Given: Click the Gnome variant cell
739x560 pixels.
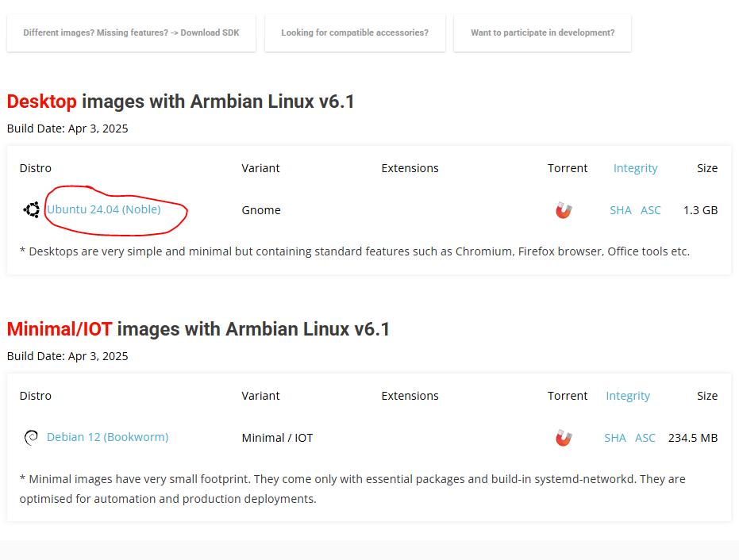Looking at the screenshot, I should tap(261, 210).
